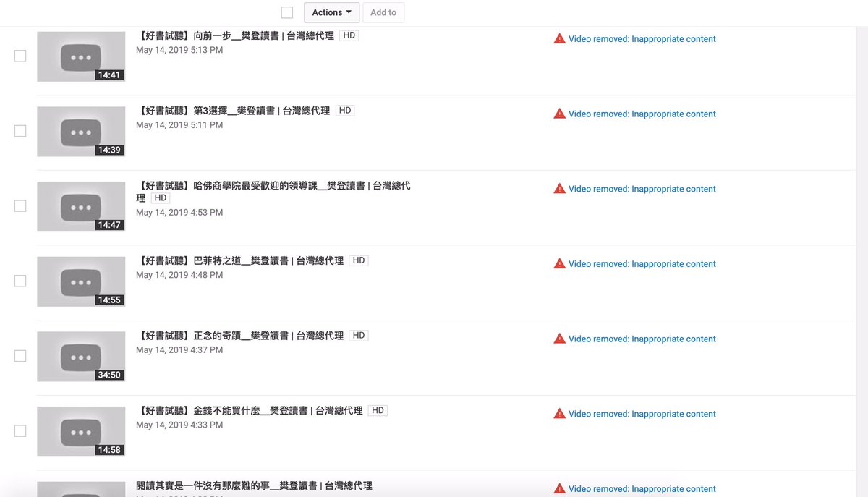Image resolution: width=868 pixels, height=497 pixels.
Task: Check the box for 巴菲特之道 video
Action: [20, 281]
